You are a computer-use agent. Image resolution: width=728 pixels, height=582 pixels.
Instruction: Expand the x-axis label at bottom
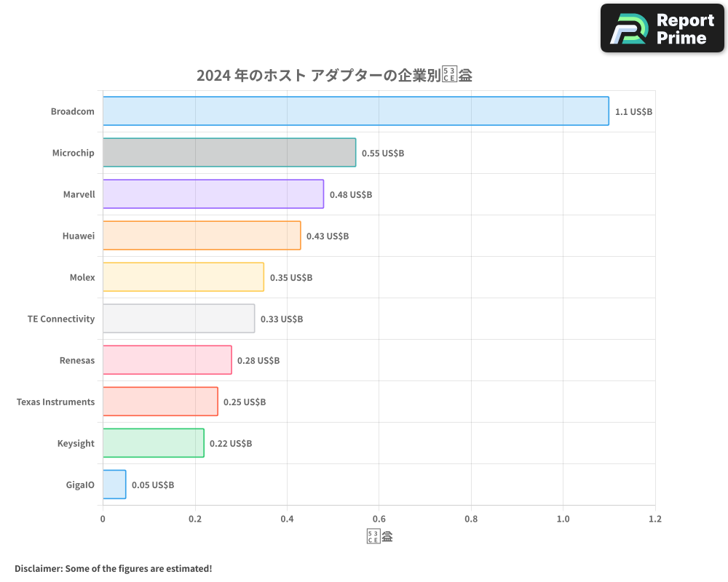[379, 535]
